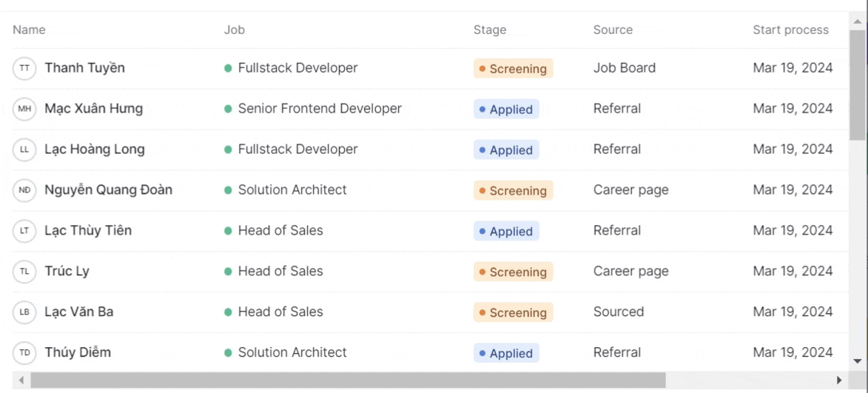Click the Screening stage badge for Thanh Tuyền

pyautogui.click(x=513, y=69)
